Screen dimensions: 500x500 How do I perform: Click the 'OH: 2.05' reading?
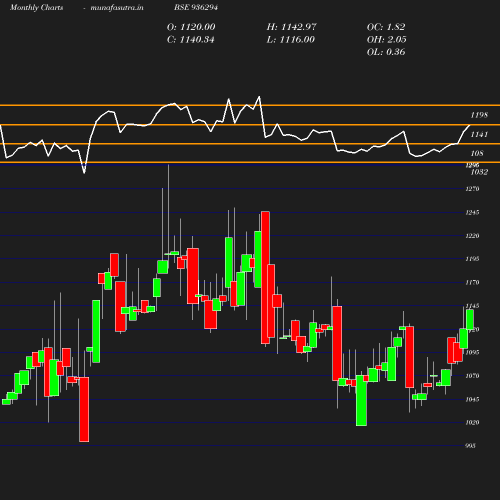point(387,40)
